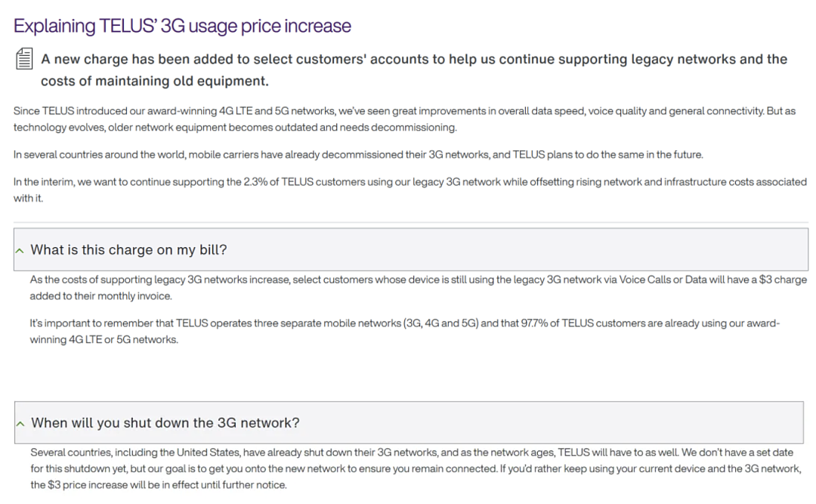Collapse chevron beside 'What is this charge on my bill?'

[20, 251]
